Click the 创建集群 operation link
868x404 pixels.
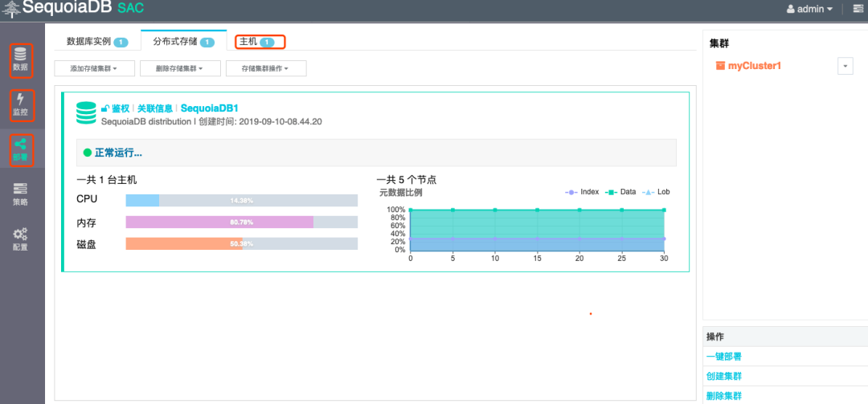click(x=724, y=377)
